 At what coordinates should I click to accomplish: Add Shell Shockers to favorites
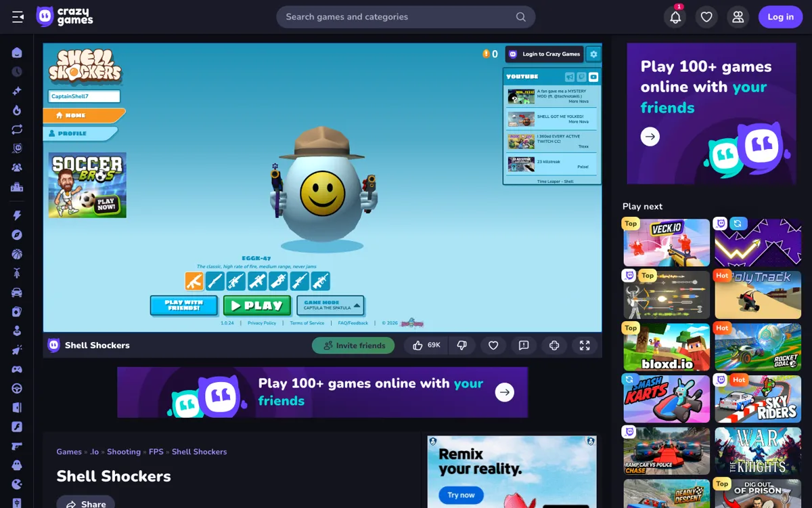coord(493,345)
